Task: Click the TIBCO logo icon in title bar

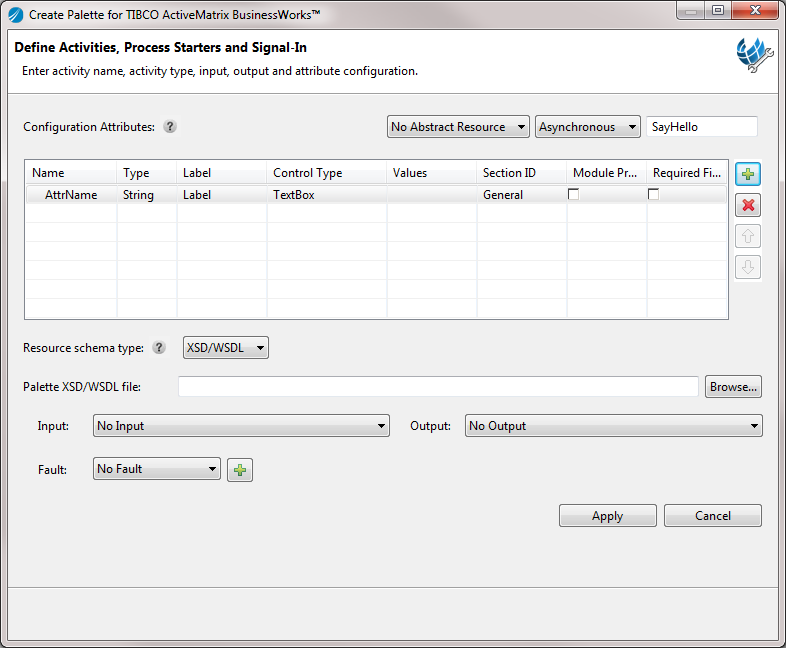Action: [x=15, y=15]
